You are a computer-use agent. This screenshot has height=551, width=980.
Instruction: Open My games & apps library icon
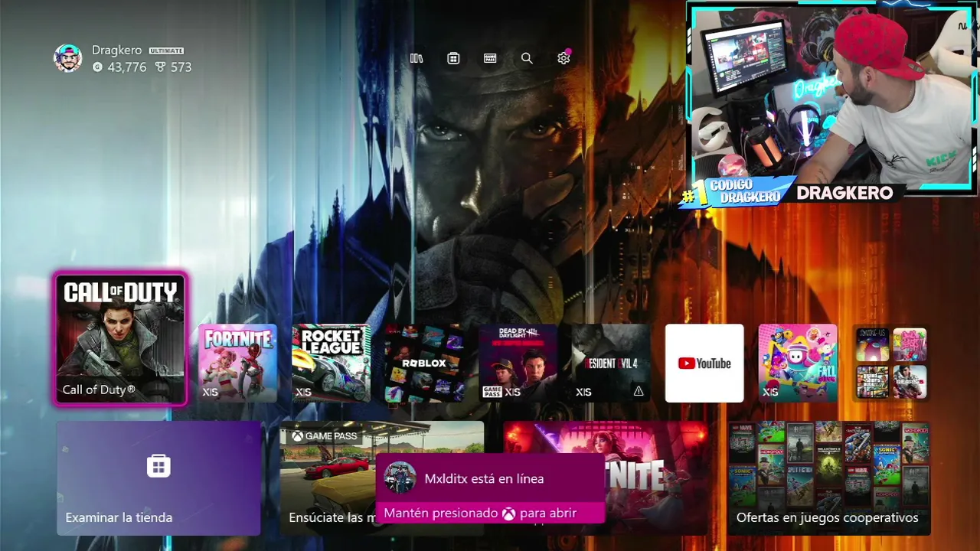click(416, 58)
